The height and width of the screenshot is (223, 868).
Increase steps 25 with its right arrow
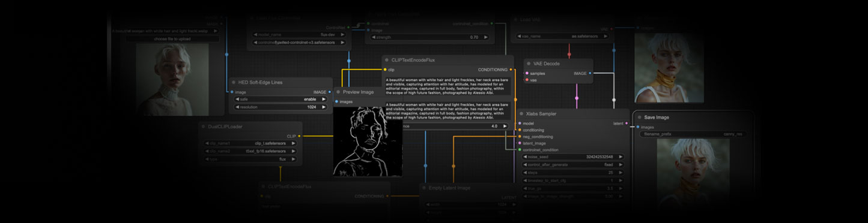point(621,173)
